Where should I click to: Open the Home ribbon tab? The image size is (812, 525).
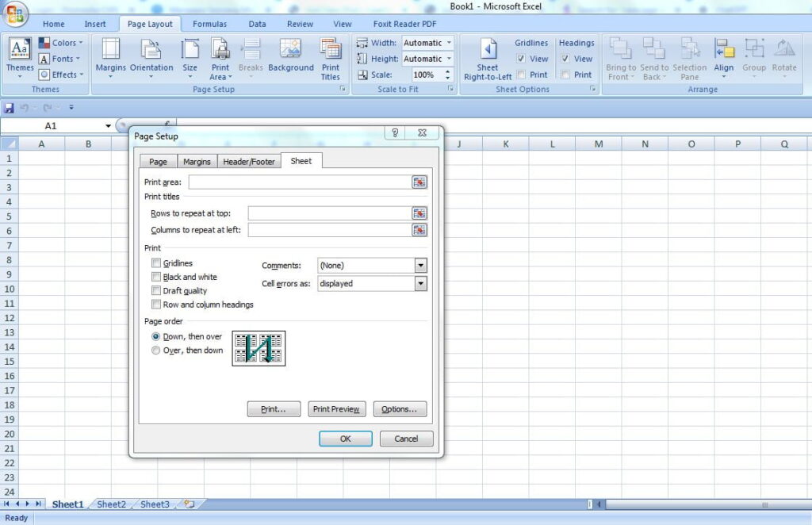click(x=54, y=25)
